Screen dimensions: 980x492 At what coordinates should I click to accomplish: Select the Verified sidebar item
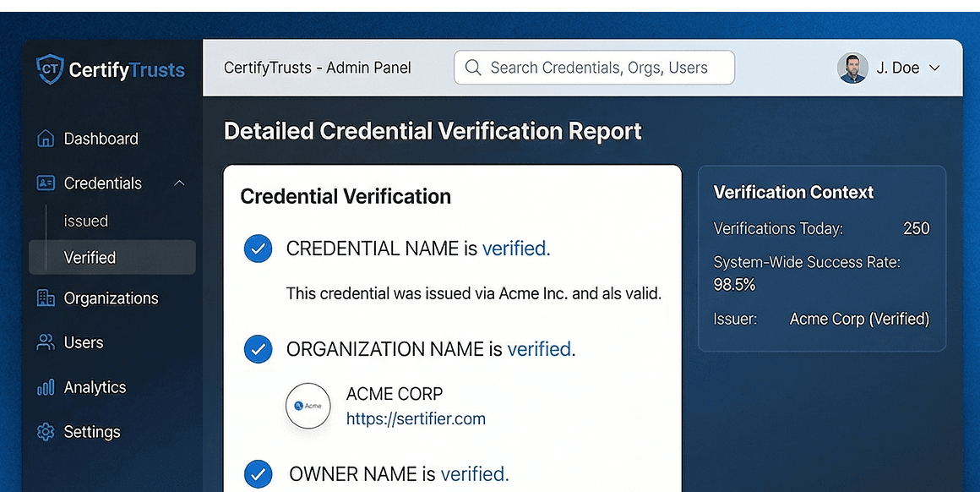[90, 257]
